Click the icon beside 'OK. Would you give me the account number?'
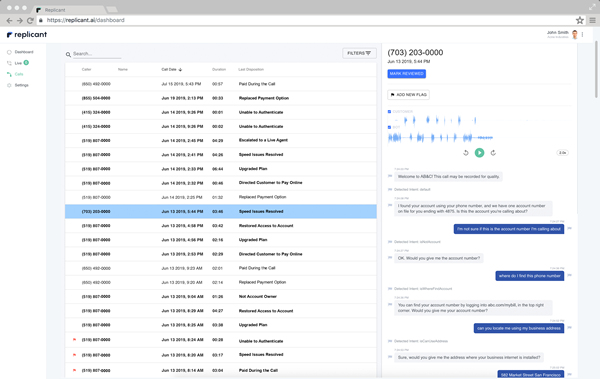 [390, 258]
